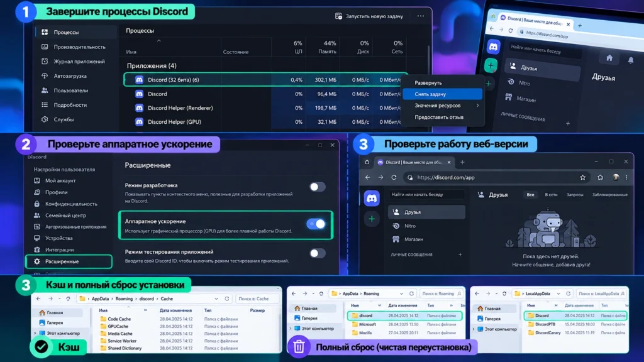Switch to Все friends tab
Viewport: 644px width, 362px height.
[x=531, y=195]
